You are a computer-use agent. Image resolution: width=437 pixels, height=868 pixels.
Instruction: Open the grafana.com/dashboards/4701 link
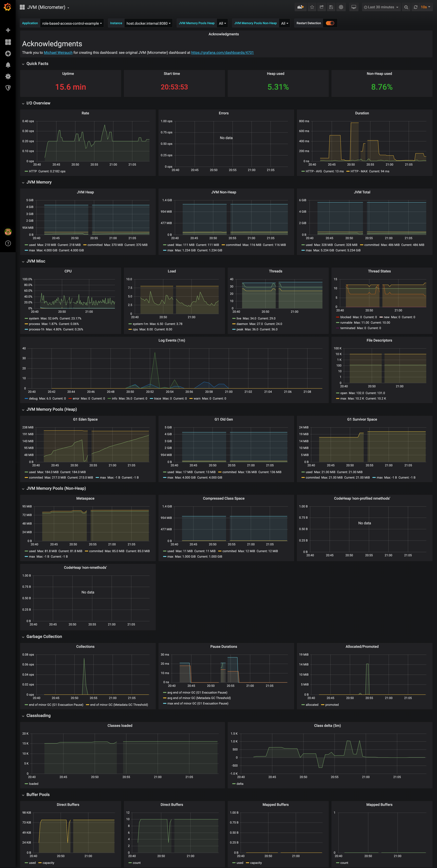[x=222, y=53]
